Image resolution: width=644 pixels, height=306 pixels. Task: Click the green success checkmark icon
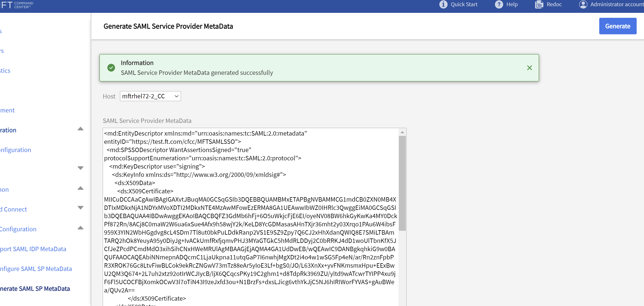[x=111, y=68]
